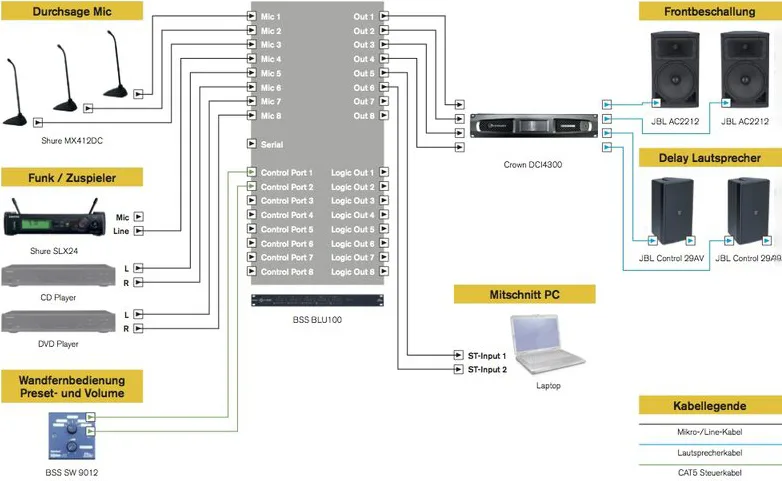Select the ST-Input 1 label

coord(487,356)
